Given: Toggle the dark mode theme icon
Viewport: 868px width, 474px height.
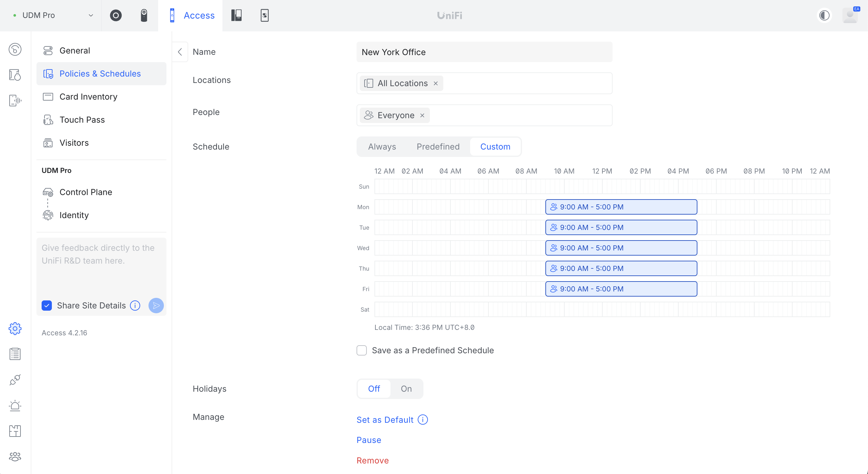Looking at the screenshot, I should click(x=824, y=15).
